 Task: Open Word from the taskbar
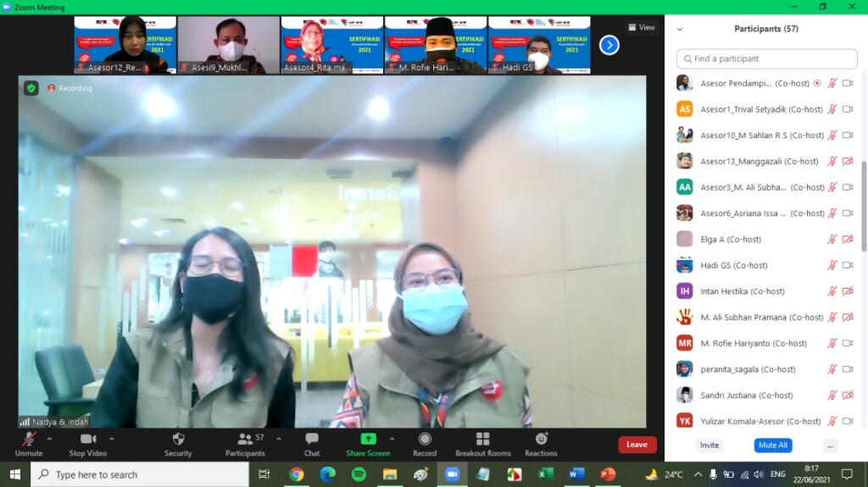click(576, 474)
